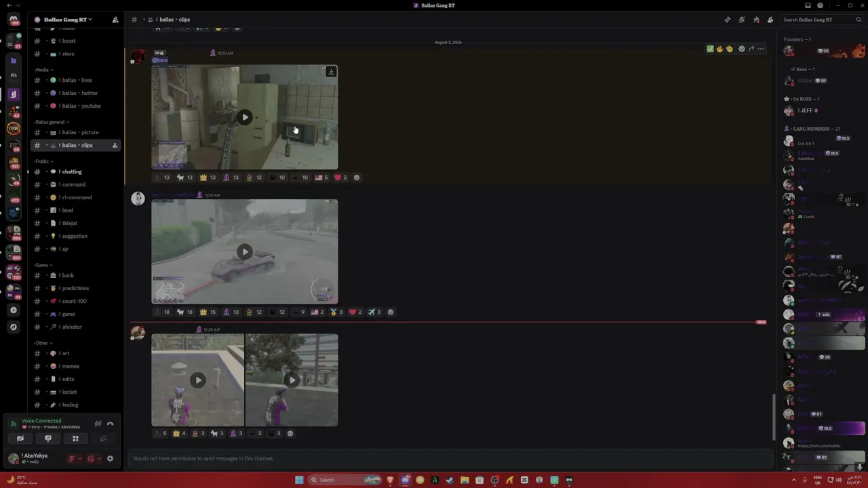
Task: Click the invite members icon beside server name
Action: (115, 20)
